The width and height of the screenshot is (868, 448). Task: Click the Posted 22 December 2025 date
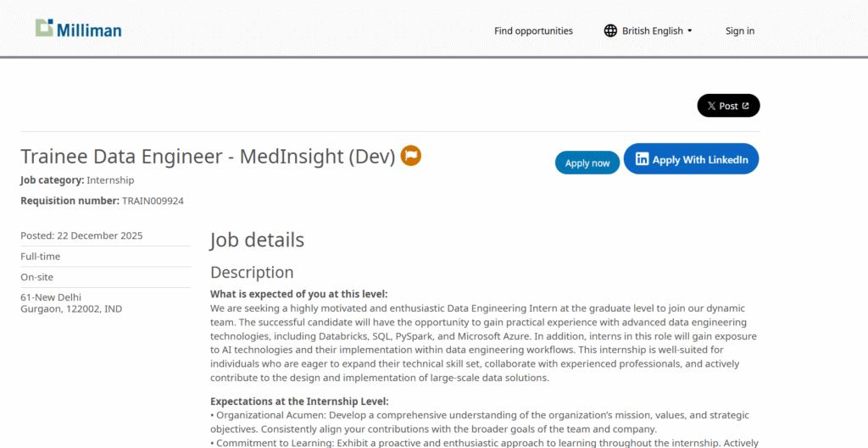(81, 235)
